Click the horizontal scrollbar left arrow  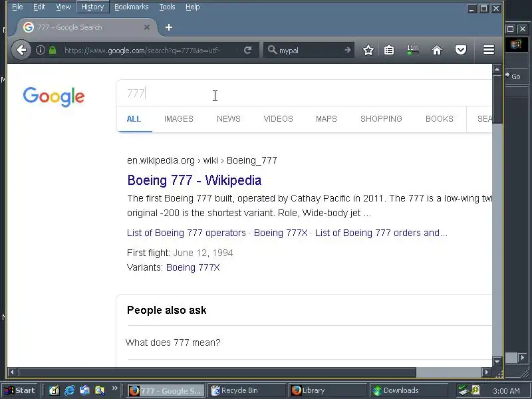pos(12,372)
